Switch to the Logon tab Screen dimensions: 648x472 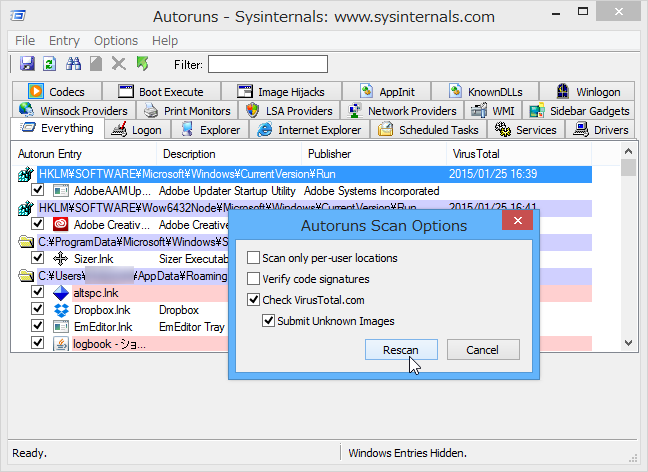[138, 129]
